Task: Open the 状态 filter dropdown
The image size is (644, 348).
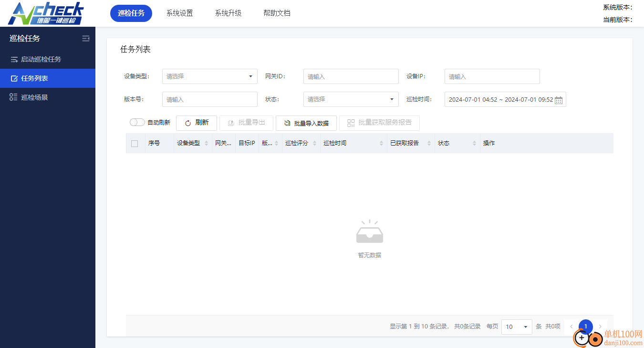Action: click(351, 99)
